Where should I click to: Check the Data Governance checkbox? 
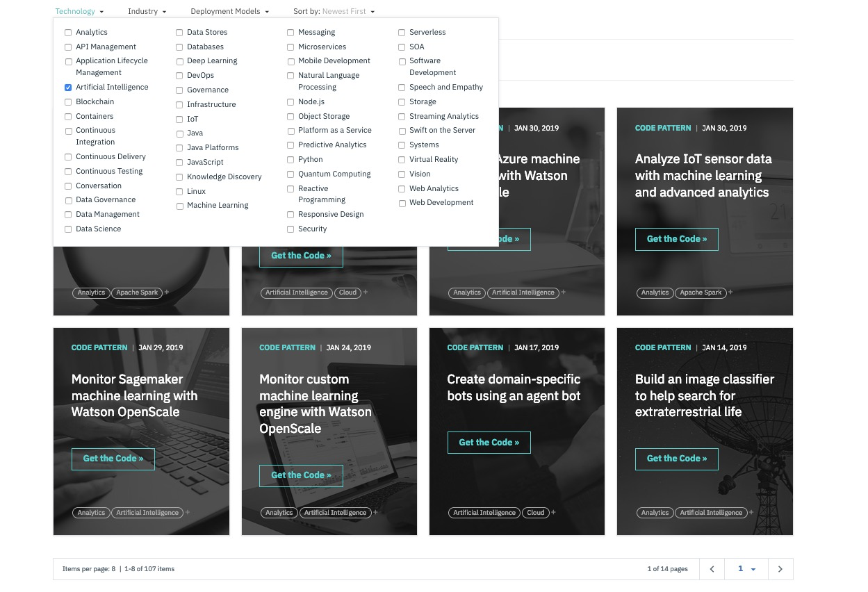click(68, 200)
